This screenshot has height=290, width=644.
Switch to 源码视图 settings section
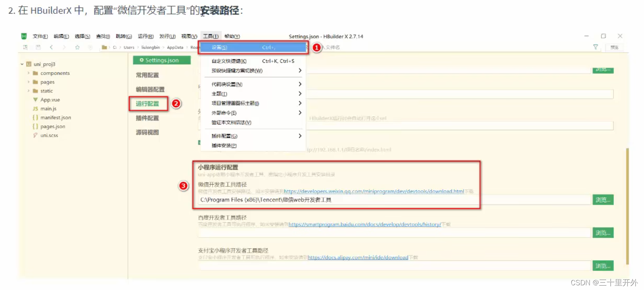(x=147, y=132)
